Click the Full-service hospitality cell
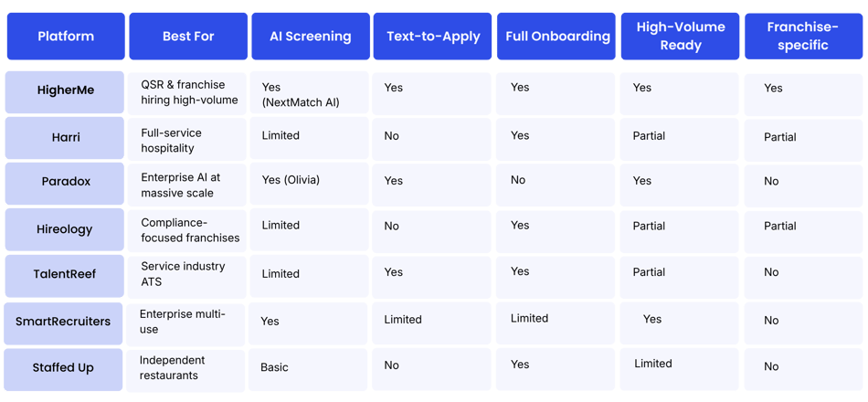Viewport: 868px width, 402px height. [x=186, y=139]
